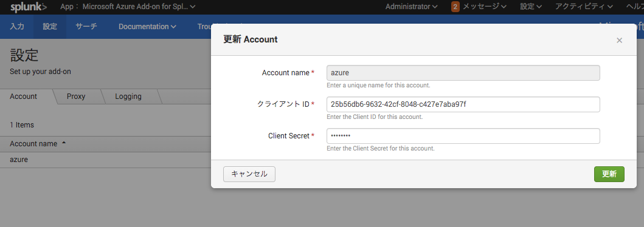Click the 更新 Account dialog title
Screen dimensions: 644x227
click(251, 39)
